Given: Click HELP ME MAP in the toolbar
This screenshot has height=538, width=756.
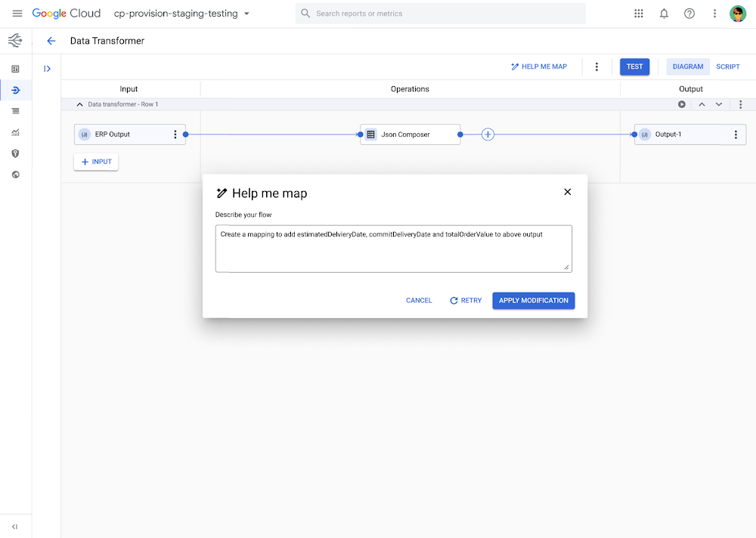Looking at the screenshot, I should [539, 66].
